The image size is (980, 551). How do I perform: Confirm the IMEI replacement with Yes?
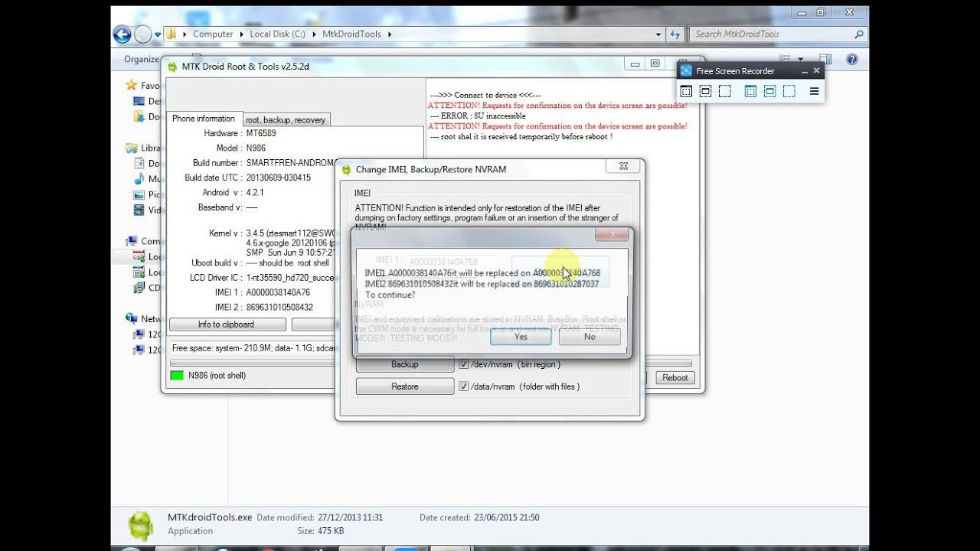click(x=521, y=337)
